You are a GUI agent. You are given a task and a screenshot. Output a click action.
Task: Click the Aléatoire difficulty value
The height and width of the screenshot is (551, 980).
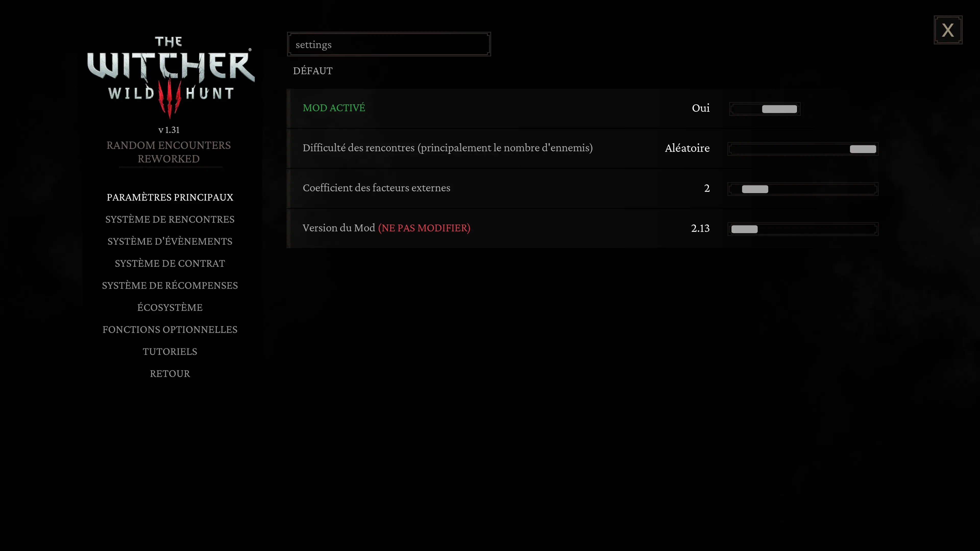point(687,148)
